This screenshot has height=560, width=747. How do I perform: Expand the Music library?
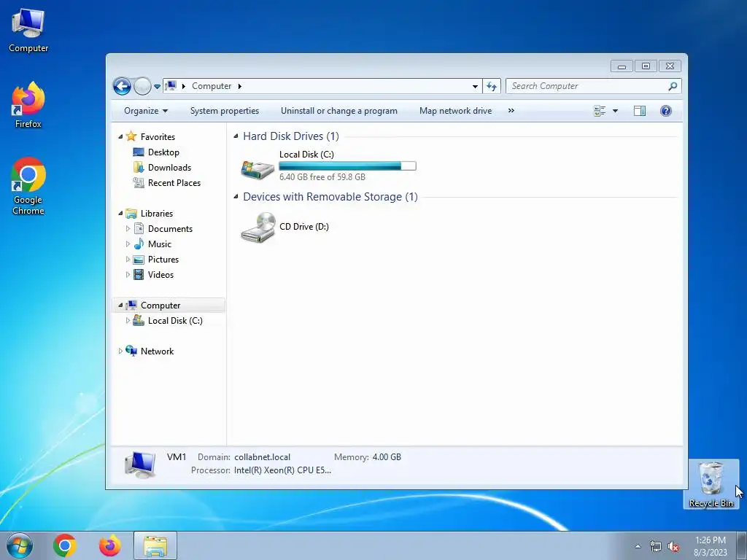[x=128, y=244]
